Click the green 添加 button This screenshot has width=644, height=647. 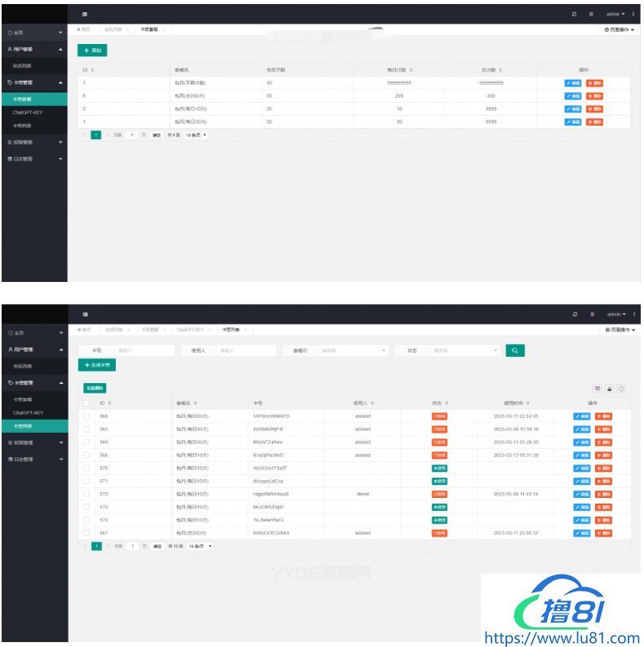tap(92, 51)
